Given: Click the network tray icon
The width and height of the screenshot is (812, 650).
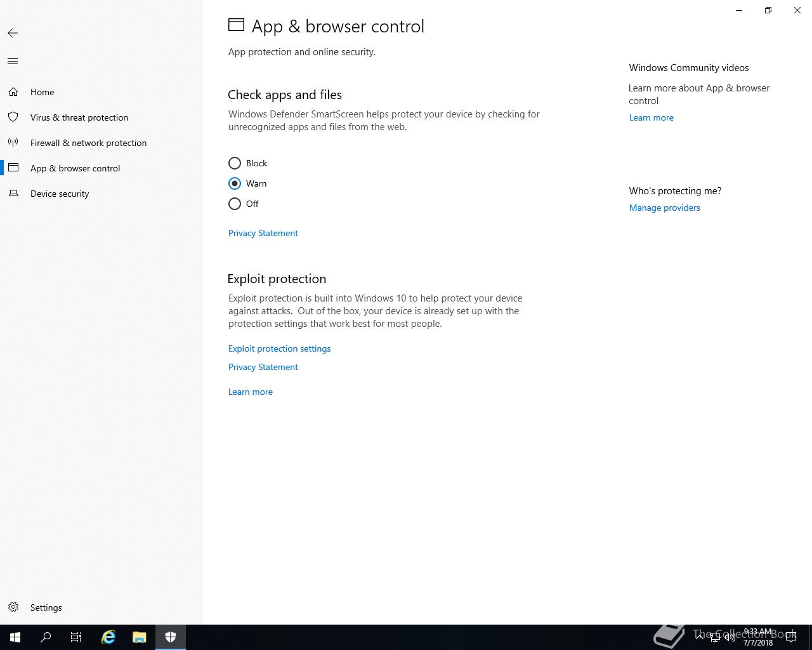Looking at the screenshot, I should [x=715, y=637].
